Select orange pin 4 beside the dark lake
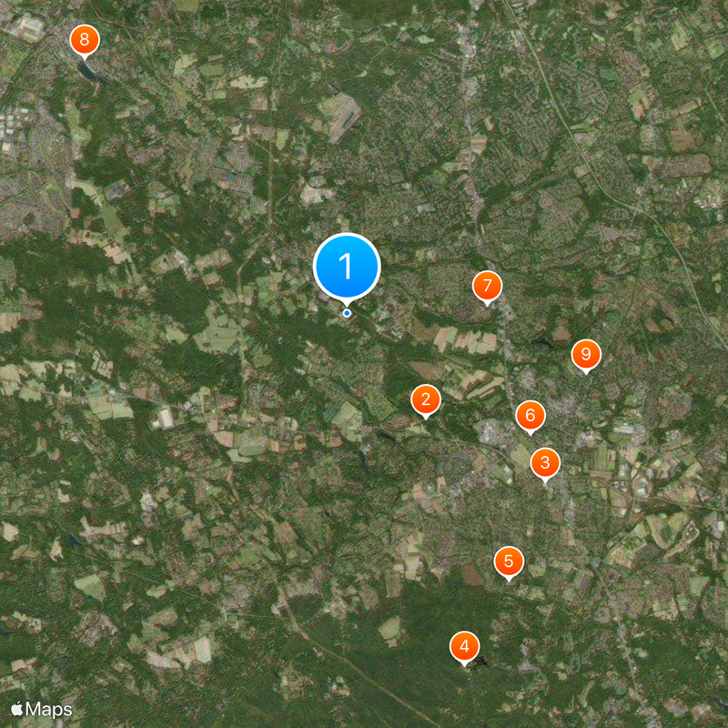Screen dimensions: 728x728 464,647
